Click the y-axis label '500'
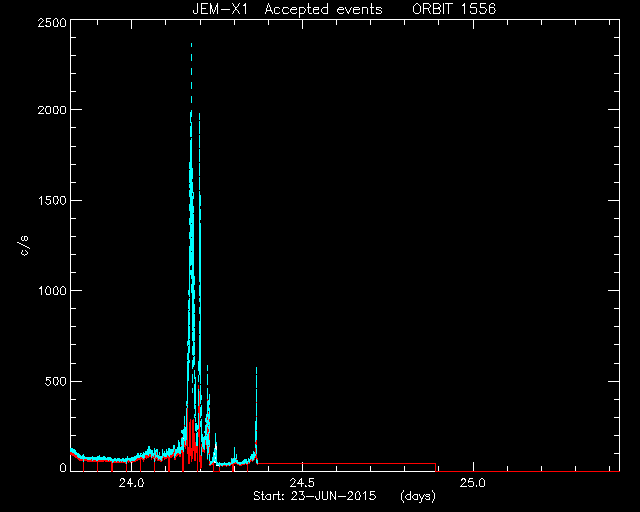This screenshot has height=512, width=640. pos(56,381)
